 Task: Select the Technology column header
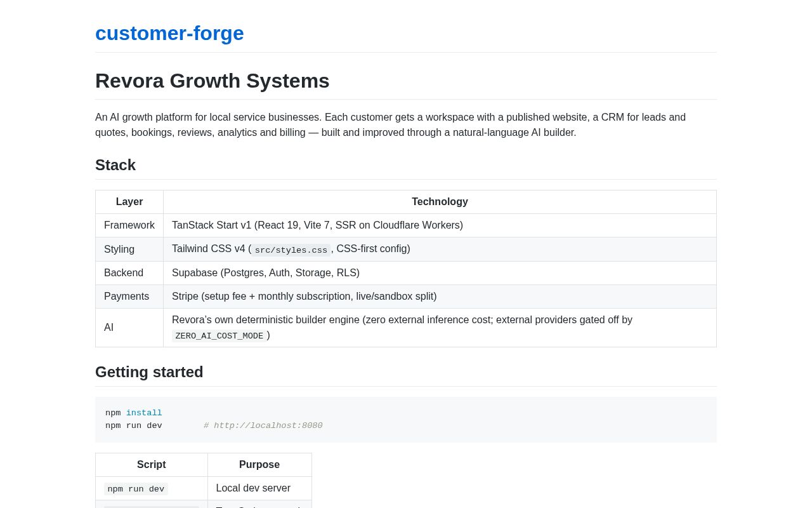(x=440, y=202)
